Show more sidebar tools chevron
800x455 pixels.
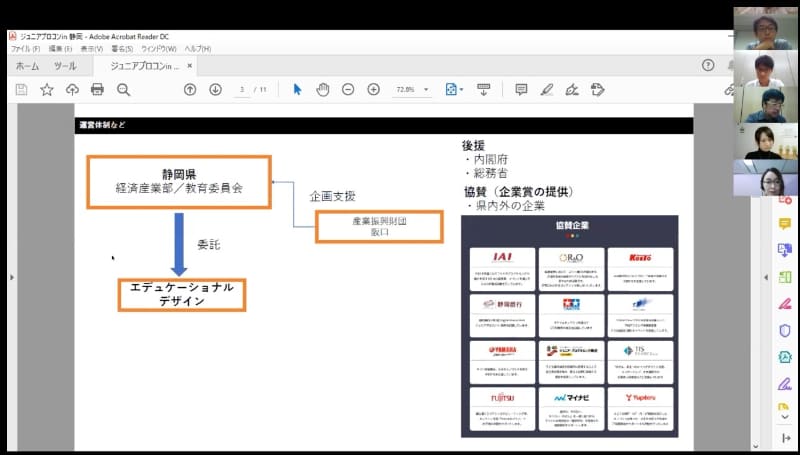pyautogui.click(x=785, y=417)
